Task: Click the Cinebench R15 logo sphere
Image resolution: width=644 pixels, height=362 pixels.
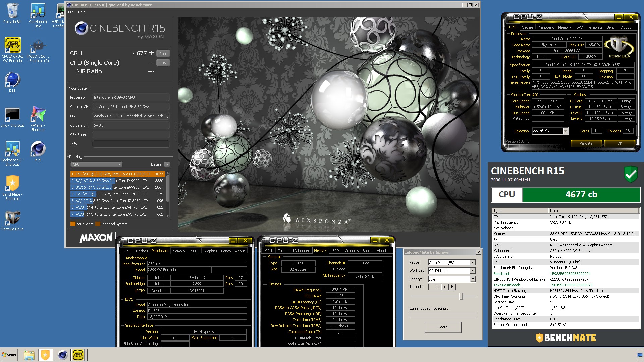Action: coord(81,28)
